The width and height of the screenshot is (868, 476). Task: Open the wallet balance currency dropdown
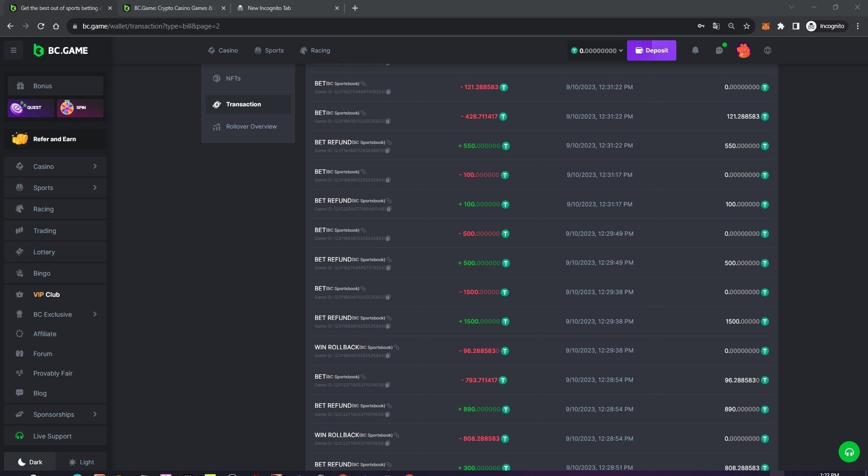597,51
